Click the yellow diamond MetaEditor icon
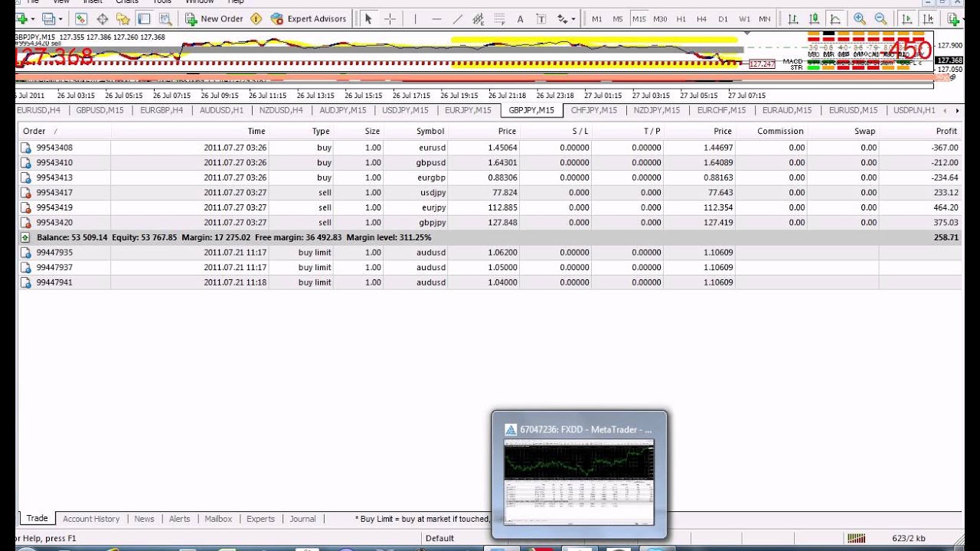Screen dimensions: 980x551 tap(256, 18)
